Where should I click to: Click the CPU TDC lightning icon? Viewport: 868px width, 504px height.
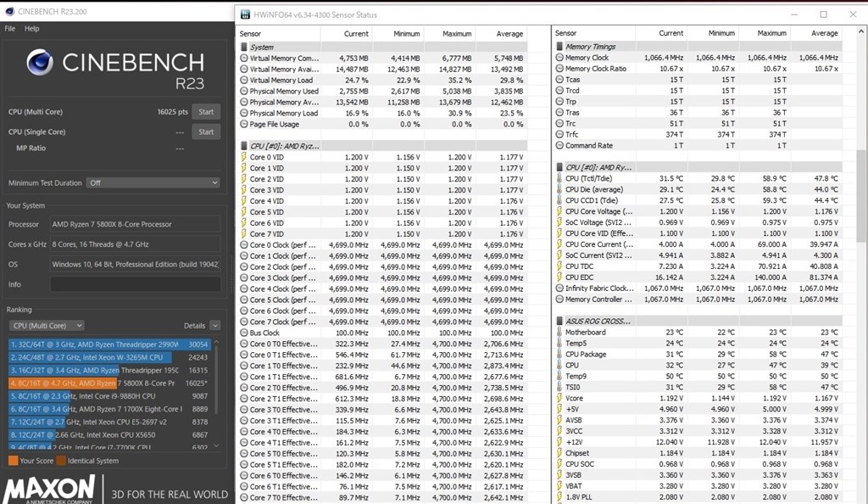(559, 266)
